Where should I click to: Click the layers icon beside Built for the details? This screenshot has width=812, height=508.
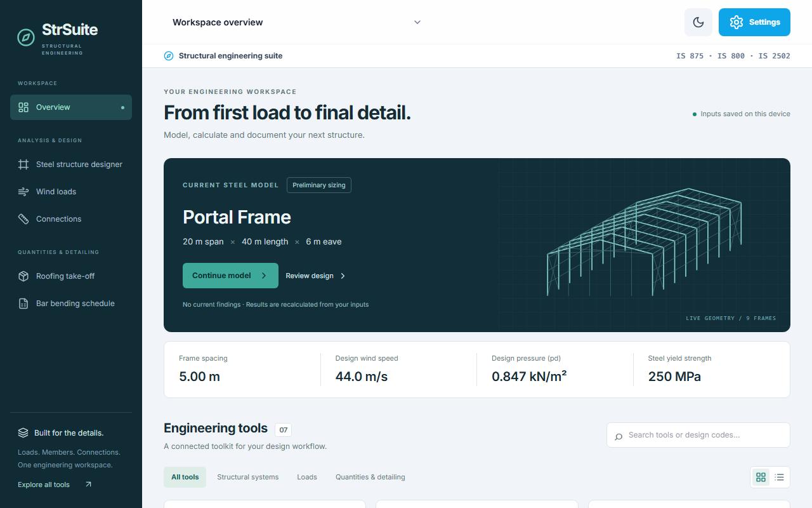(23, 433)
